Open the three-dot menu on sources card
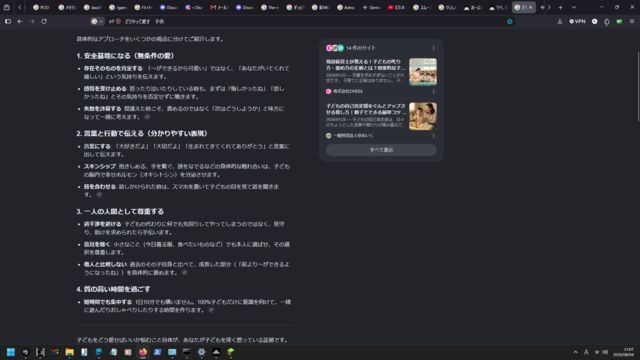Screen dimensions: 640x360 point(433,48)
